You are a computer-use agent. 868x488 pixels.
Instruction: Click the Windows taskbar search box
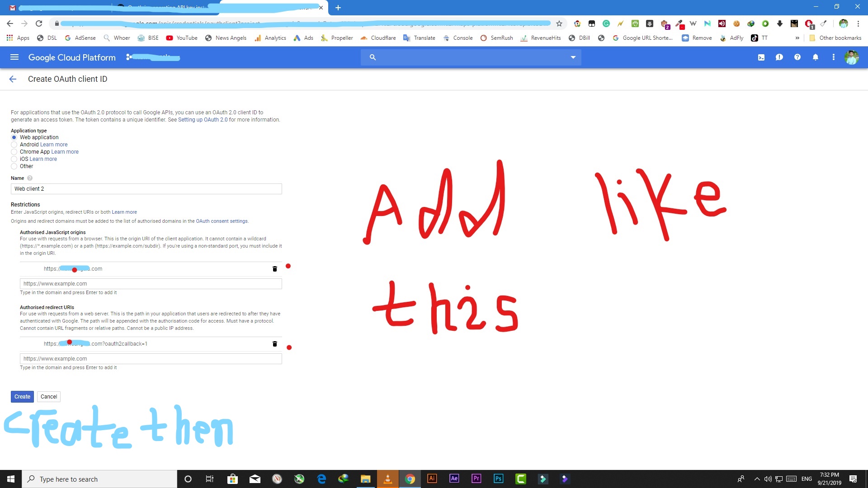coord(99,479)
